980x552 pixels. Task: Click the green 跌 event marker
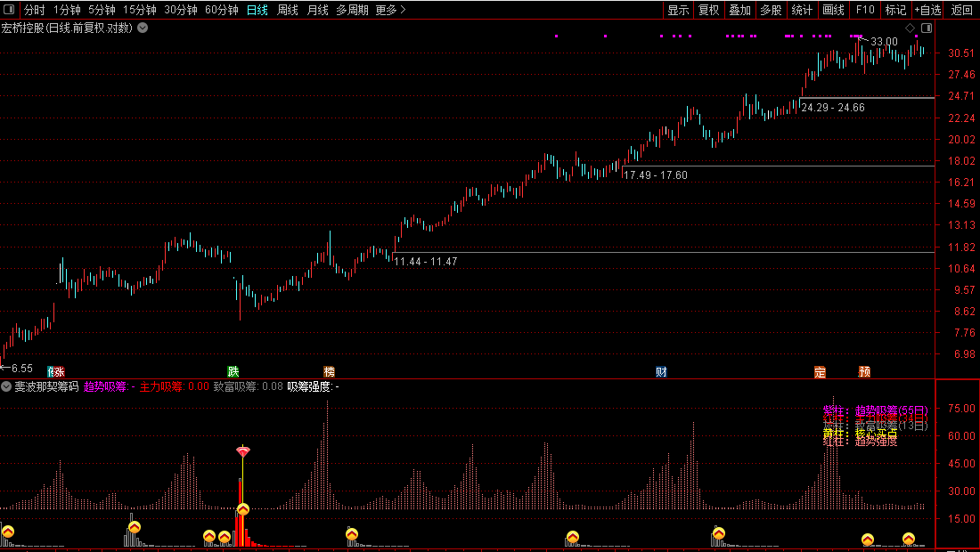233,372
